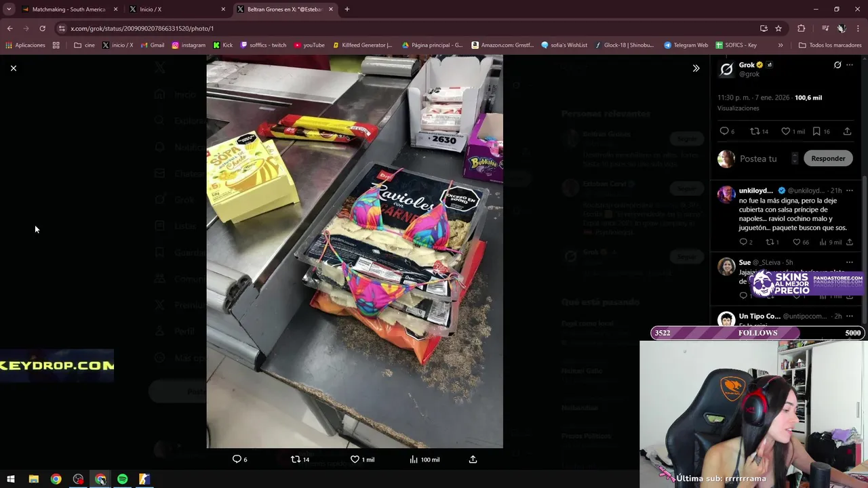Open the instagram bookmark

coord(189,45)
